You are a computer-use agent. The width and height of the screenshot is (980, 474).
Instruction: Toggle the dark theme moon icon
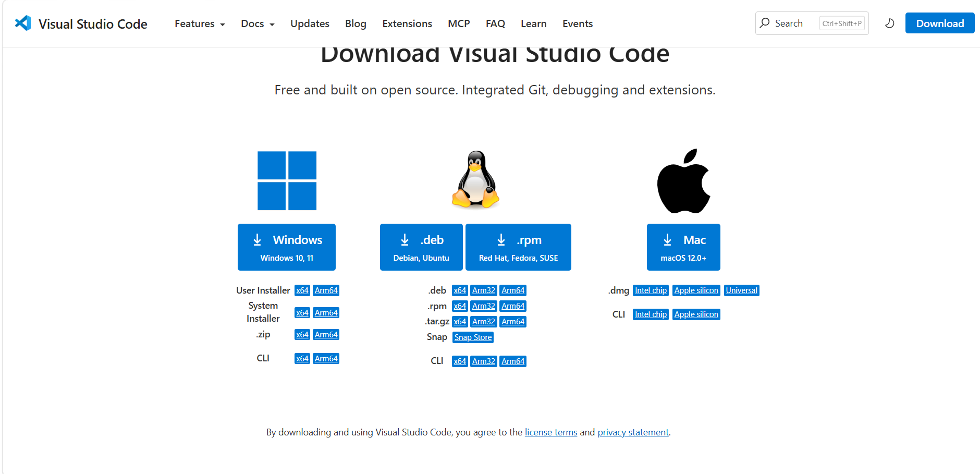click(x=890, y=23)
